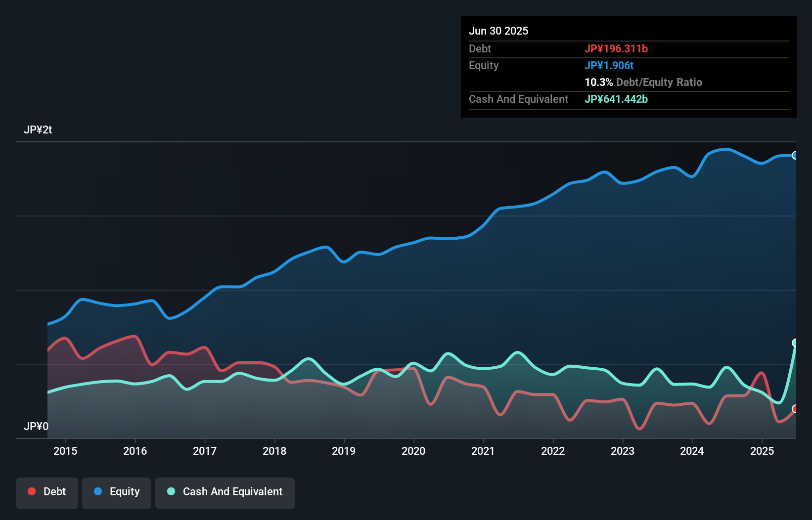Click the blue Equity legend dot

tap(99, 491)
